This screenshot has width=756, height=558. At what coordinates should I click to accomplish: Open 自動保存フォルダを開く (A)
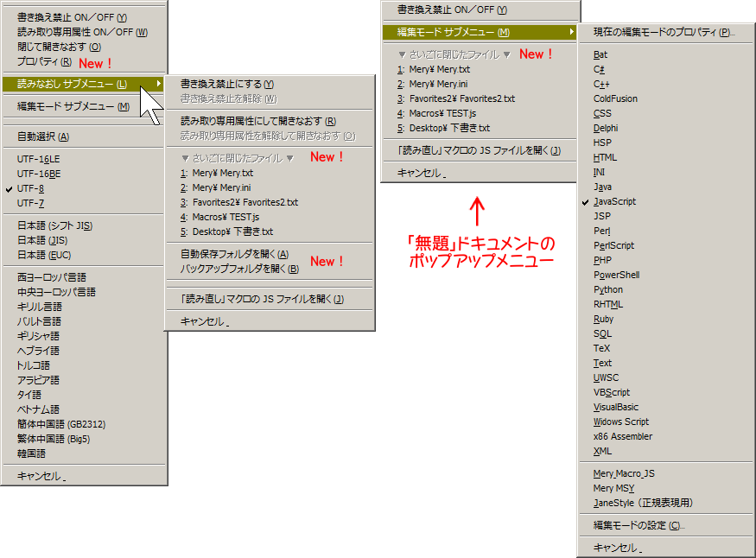234,254
